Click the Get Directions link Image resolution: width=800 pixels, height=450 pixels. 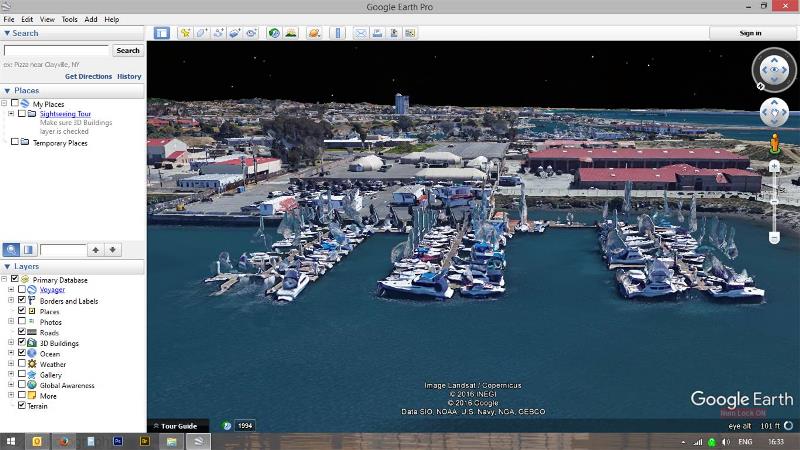[x=88, y=76]
